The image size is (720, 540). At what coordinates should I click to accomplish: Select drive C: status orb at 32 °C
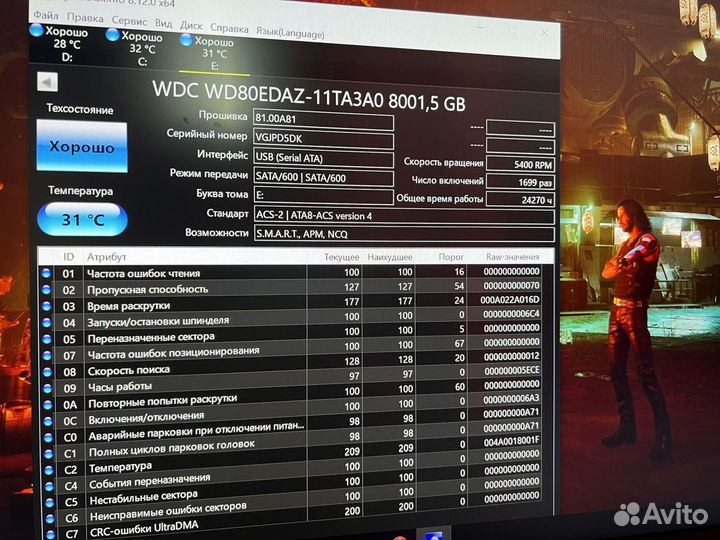(x=112, y=35)
